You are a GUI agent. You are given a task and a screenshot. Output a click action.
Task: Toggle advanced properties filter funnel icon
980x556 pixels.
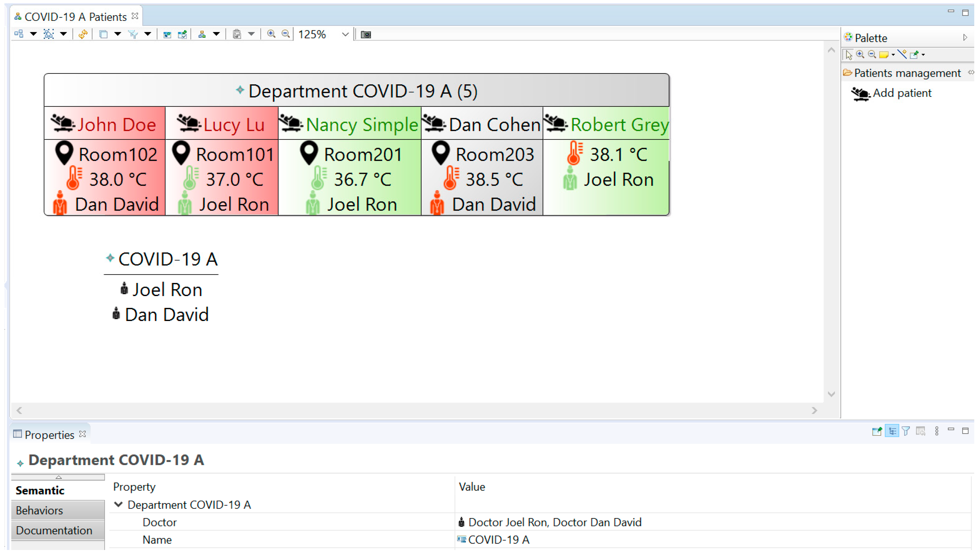point(905,431)
